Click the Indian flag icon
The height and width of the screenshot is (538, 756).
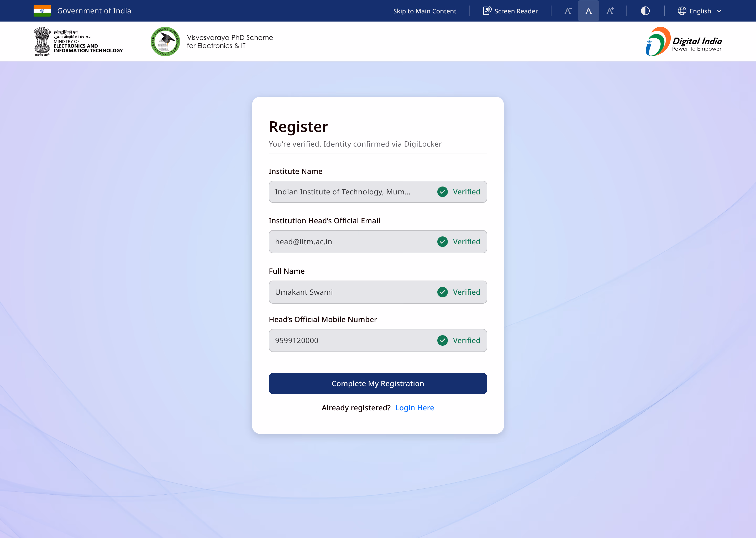pos(42,11)
